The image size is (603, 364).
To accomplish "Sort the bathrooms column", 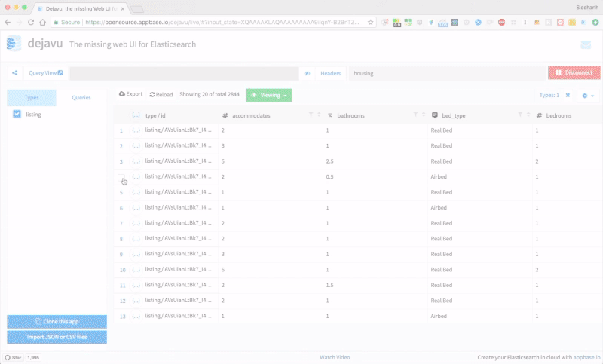I will coord(424,115).
